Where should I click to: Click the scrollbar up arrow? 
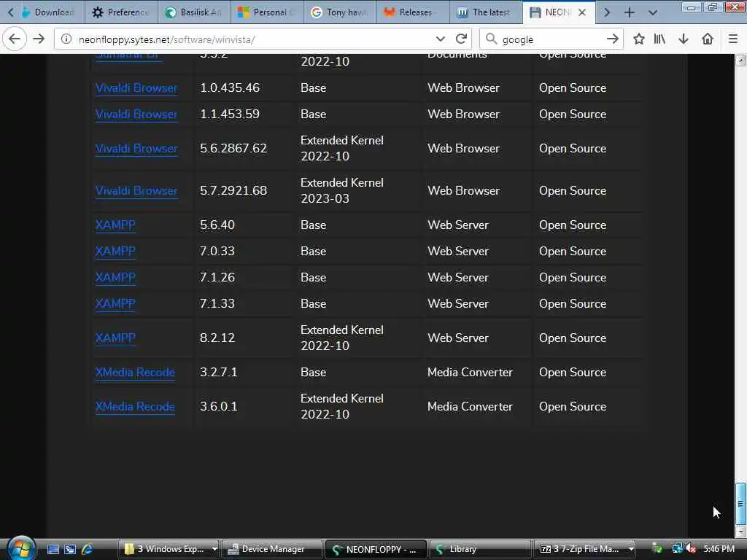coord(740,60)
